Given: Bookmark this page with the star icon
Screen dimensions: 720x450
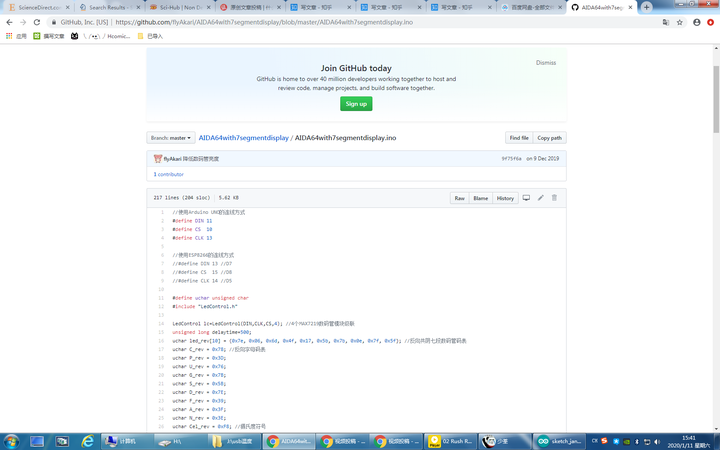Looking at the screenshot, I should pos(680,22).
